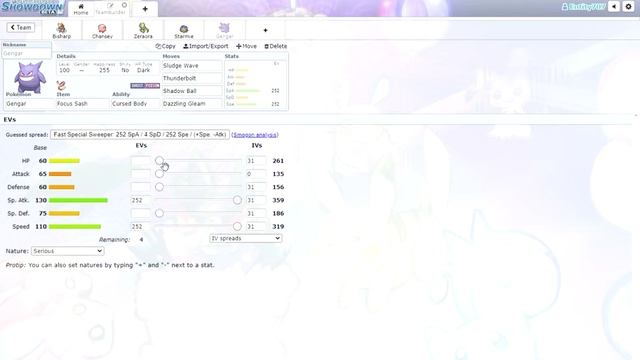Open Import/Export for this set
Screen dimensions: 640x360
[206, 46]
